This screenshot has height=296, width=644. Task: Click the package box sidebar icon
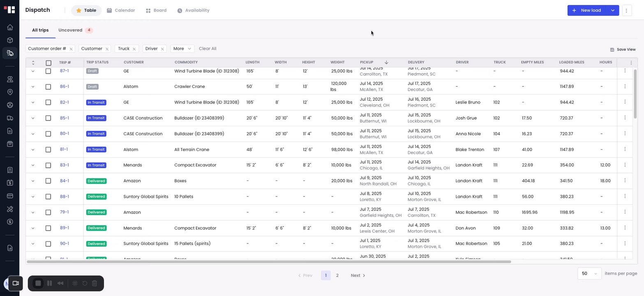pos(10,40)
